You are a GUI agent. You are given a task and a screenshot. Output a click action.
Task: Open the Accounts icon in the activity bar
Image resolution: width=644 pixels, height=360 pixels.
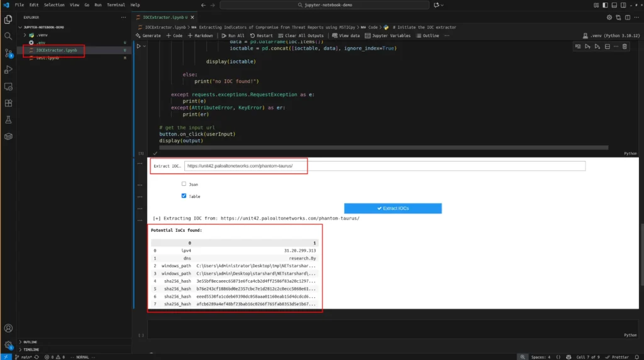tap(8, 328)
